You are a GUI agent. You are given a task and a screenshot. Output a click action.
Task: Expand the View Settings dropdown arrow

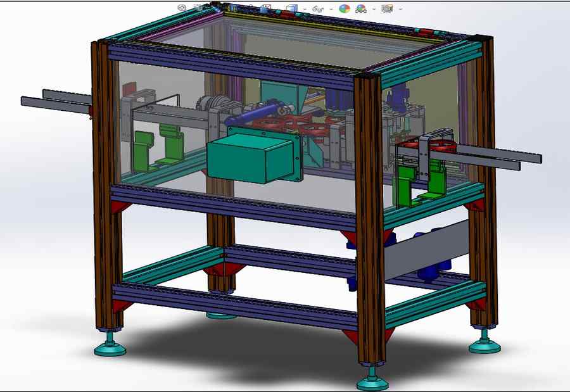(400, 9)
